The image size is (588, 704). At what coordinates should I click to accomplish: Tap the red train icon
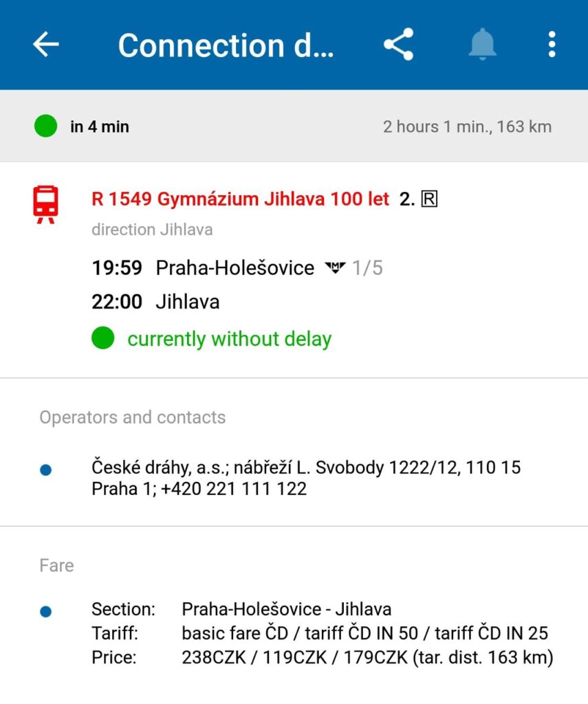click(x=46, y=204)
